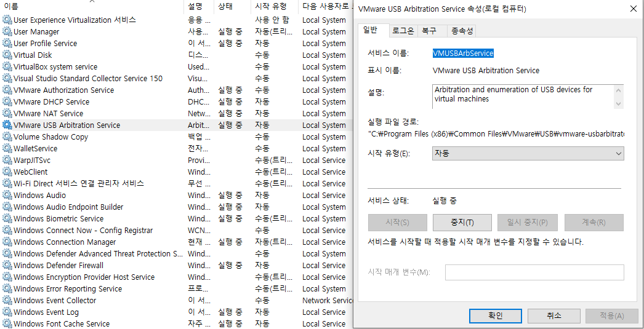Sort by 다음 사용자로 column header
The height and width of the screenshot is (329, 644).
(326, 7)
